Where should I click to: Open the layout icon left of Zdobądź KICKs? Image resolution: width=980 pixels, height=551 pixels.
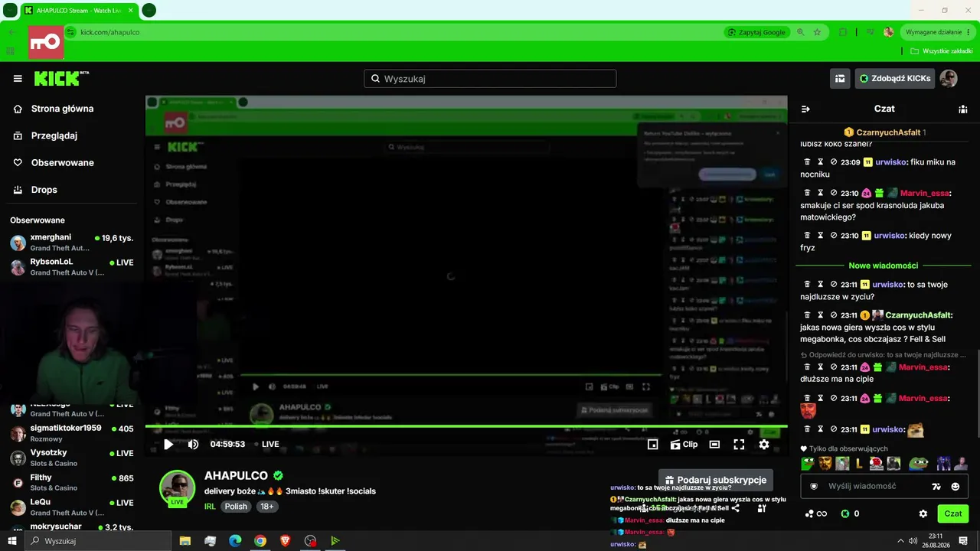[x=840, y=78]
